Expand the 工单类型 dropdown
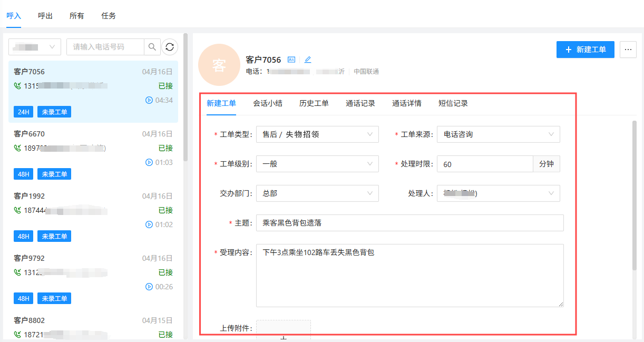 tap(317, 134)
